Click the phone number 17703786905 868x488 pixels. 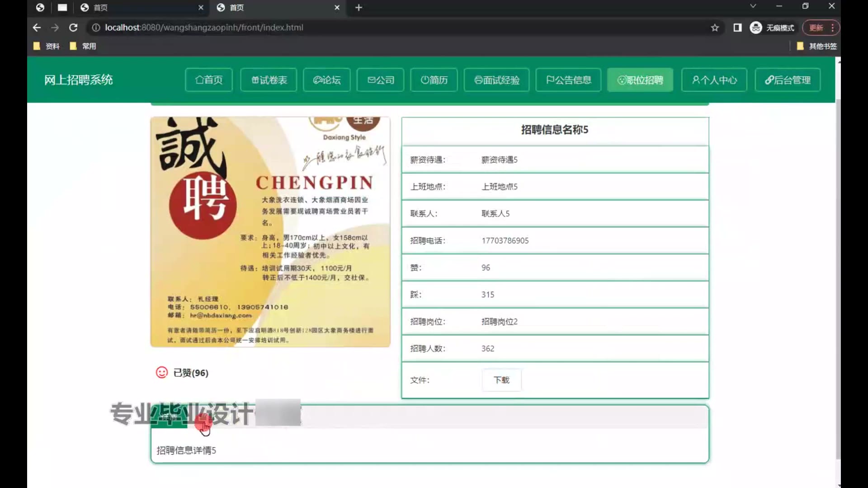pyautogui.click(x=505, y=241)
